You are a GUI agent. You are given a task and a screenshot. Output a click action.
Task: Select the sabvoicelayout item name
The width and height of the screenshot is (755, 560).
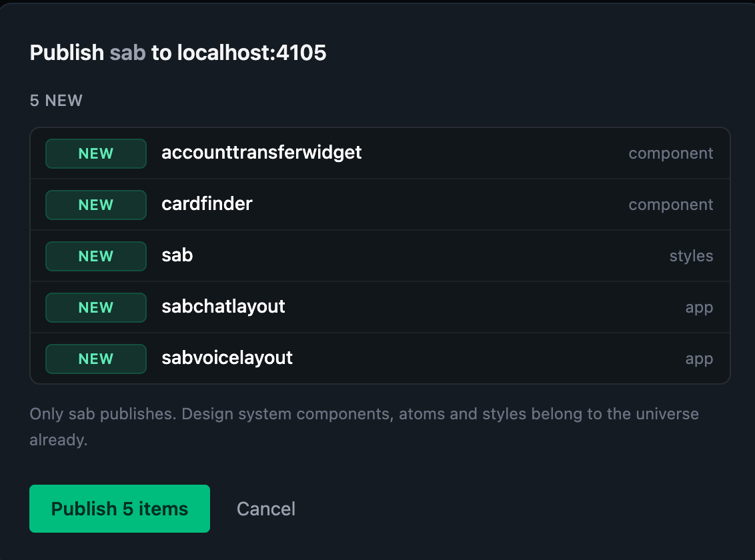click(227, 358)
